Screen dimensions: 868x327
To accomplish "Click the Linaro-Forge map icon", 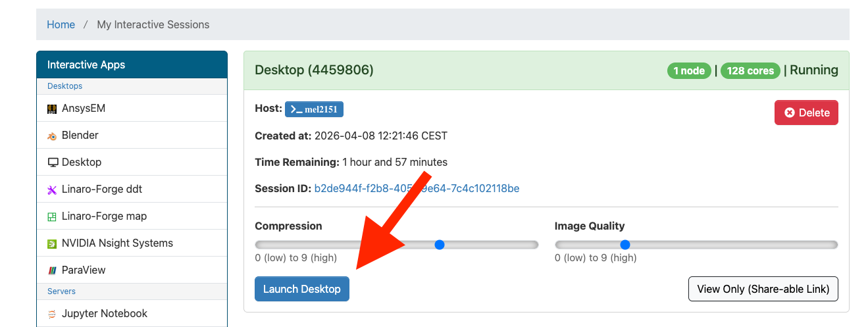I will (53, 216).
